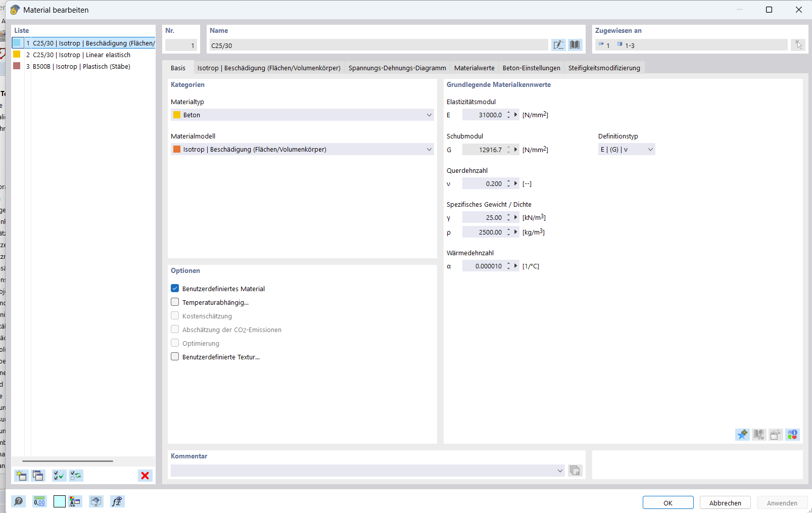The height and width of the screenshot is (513, 812).
Task: Open the Materialtyp Beton dropdown
Action: (x=302, y=115)
